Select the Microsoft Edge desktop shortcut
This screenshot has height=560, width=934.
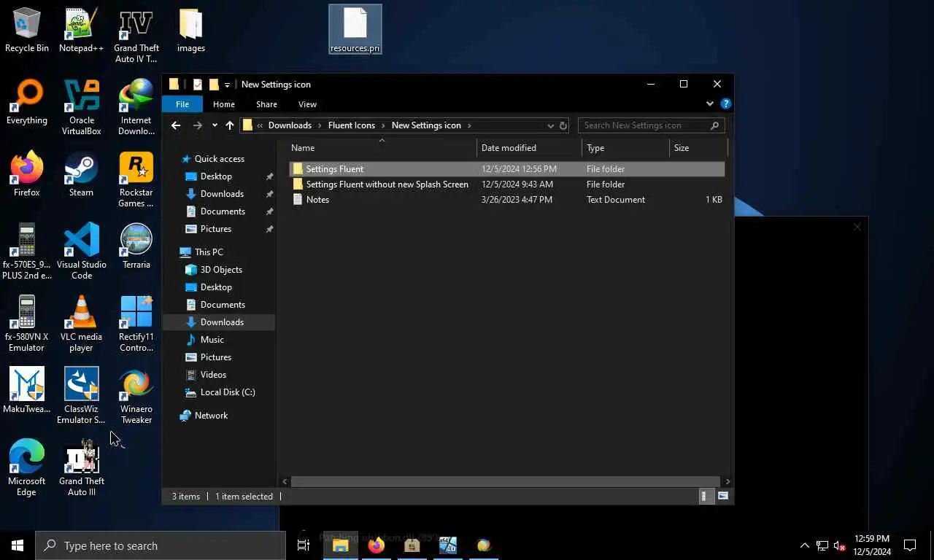(x=27, y=469)
